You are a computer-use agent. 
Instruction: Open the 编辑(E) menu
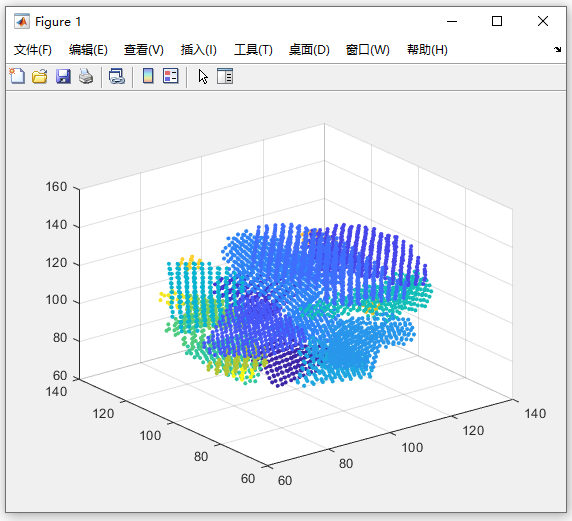(x=88, y=50)
